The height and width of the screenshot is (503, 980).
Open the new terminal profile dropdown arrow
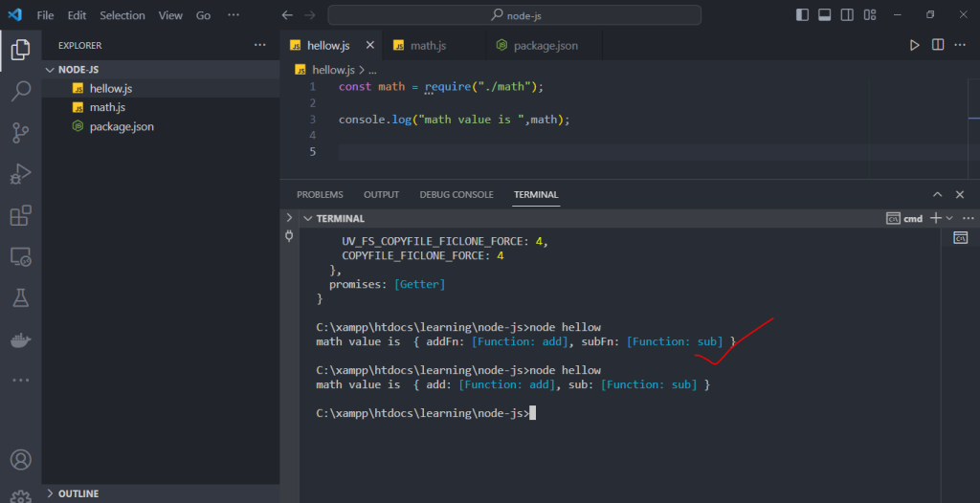(949, 218)
